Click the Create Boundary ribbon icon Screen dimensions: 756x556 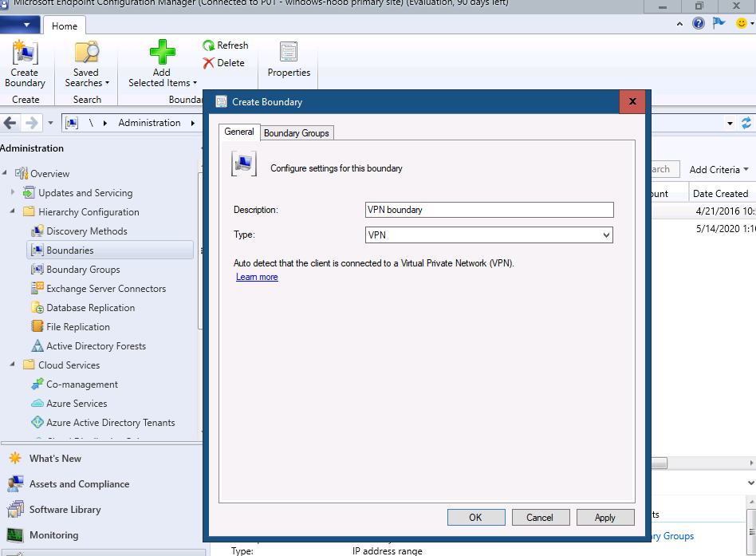[x=25, y=64]
